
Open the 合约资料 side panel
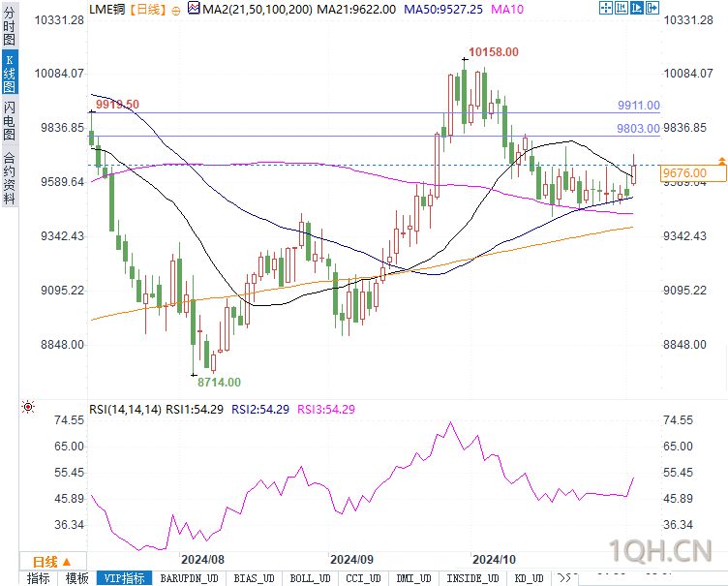(x=10, y=178)
